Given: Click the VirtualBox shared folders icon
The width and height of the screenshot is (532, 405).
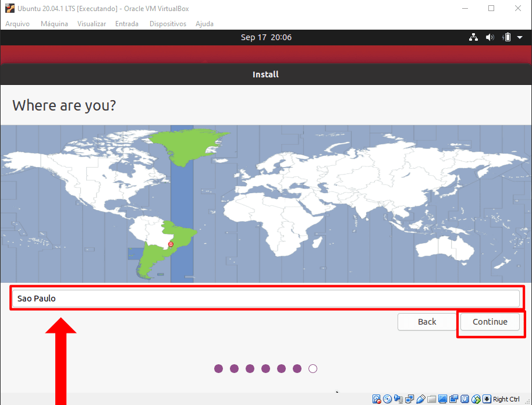Looking at the screenshot, I should 431,399.
